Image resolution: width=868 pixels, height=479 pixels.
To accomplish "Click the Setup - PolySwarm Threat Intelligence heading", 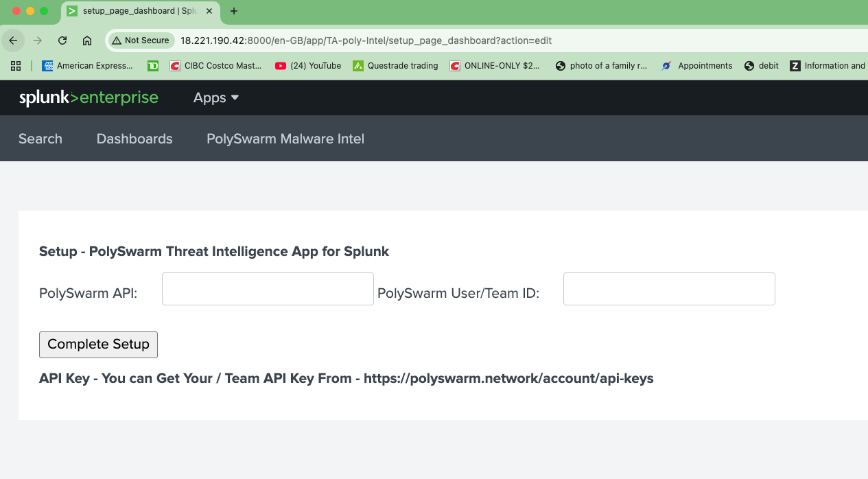I will (x=214, y=251).
